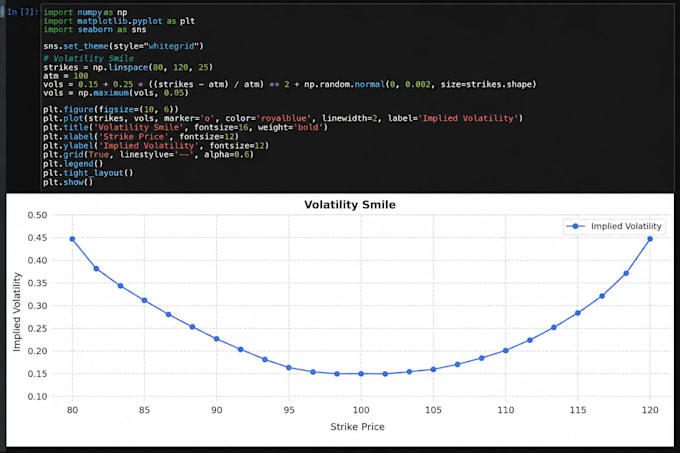Viewport: 680px width, 453px height.
Task: Click the x-axis tick label 80
Action: [72, 410]
